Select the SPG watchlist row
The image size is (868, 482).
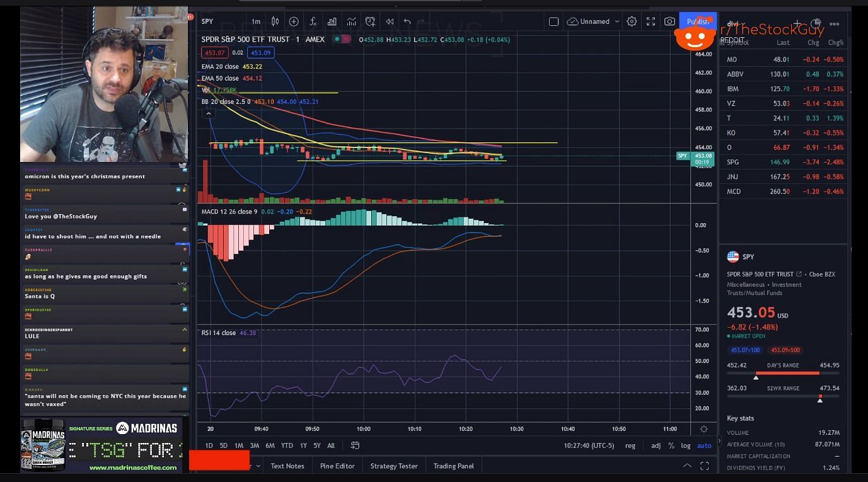[783, 162]
